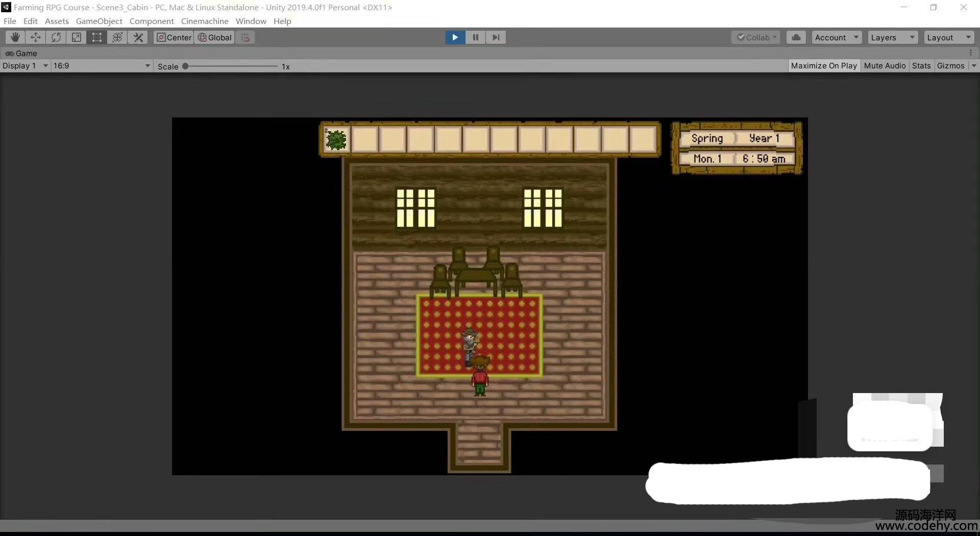Click the 6:50 am clock label
The height and width of the screenshot is (536, 980).
coord(764,159)
